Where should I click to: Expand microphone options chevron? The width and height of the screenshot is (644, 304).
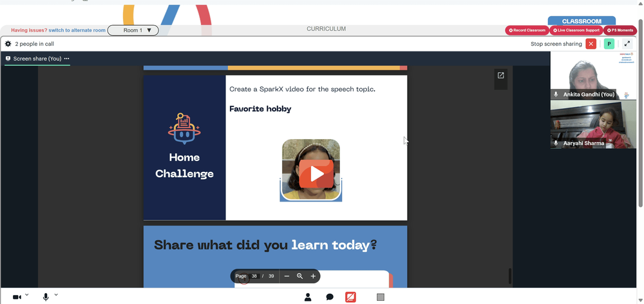point(56,294)
